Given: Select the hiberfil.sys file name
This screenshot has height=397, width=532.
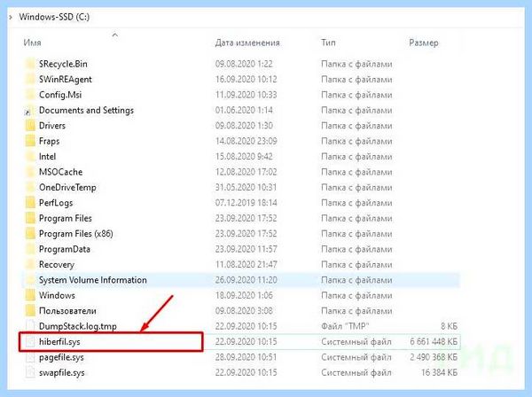Looking at the screenshot, I should pyautogui.click(x=59, y=342).
